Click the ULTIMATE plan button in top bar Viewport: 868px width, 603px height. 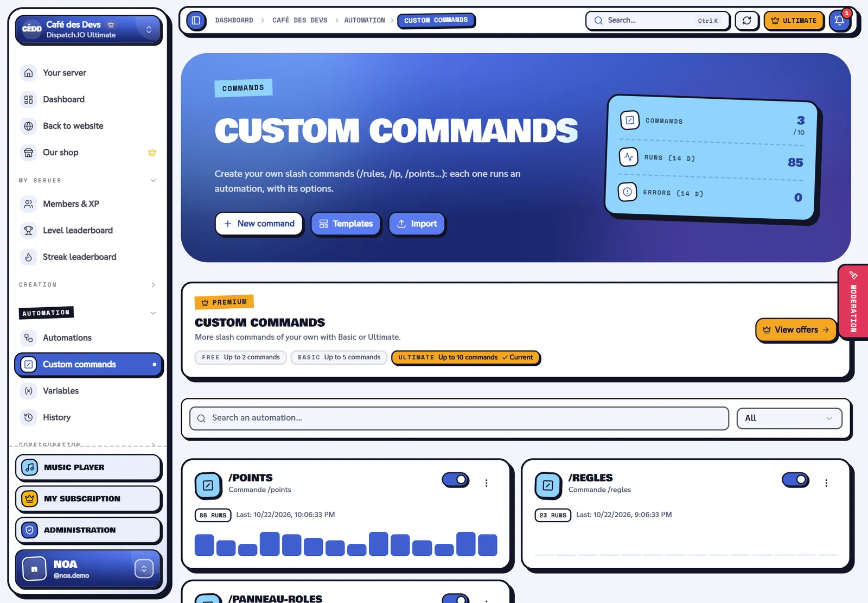pos(793,21)
